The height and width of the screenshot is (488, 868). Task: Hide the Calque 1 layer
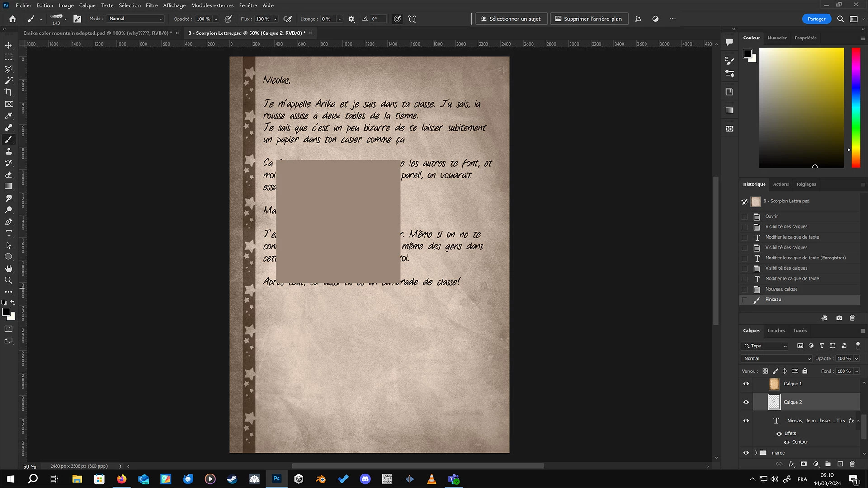pos(746,384)
